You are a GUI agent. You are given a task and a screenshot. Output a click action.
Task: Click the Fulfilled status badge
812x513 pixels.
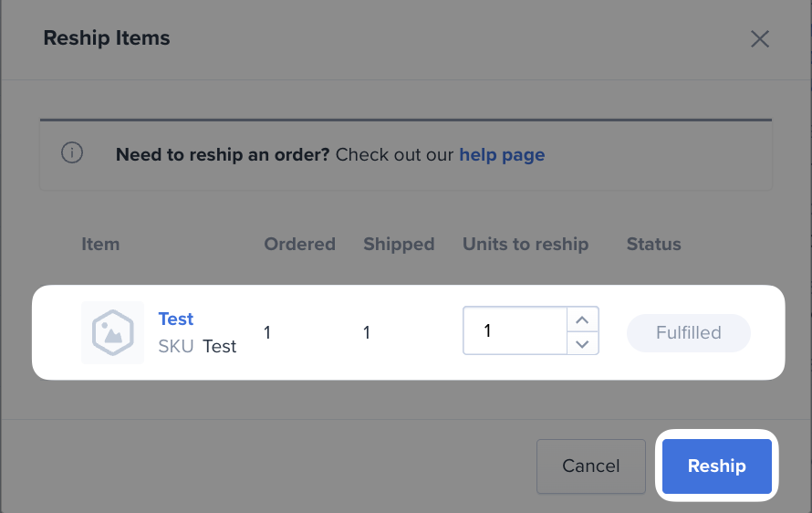pos(688,332)
